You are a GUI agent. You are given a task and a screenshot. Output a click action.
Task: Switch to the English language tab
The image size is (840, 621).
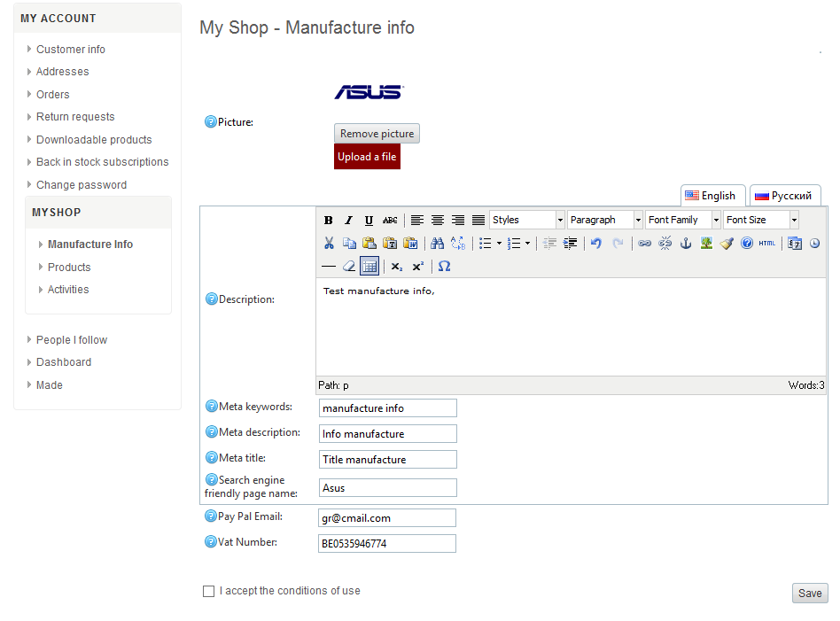[x=712, y=196]
